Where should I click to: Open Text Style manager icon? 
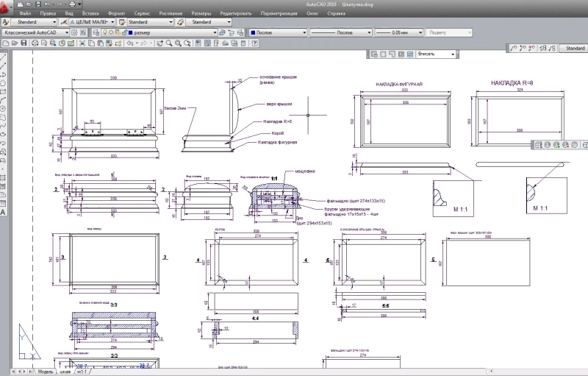pos(6,22)
